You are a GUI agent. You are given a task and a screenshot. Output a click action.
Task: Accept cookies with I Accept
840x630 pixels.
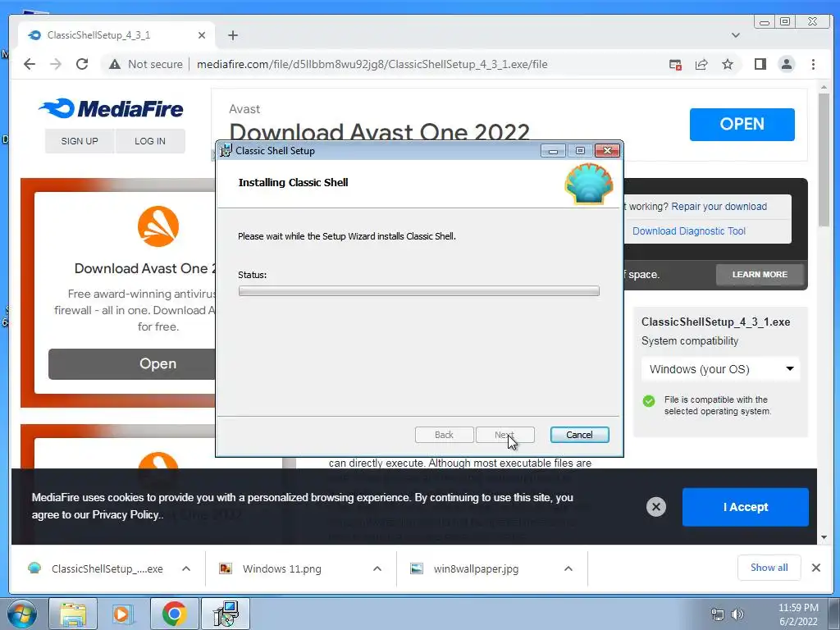pos(745,507)
